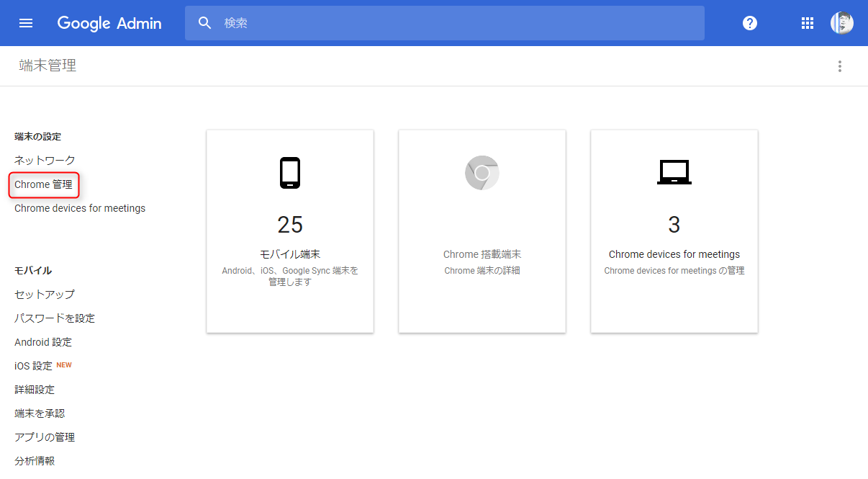
Task: Click the モバイル端末 card title
Action: pos(290,254)
